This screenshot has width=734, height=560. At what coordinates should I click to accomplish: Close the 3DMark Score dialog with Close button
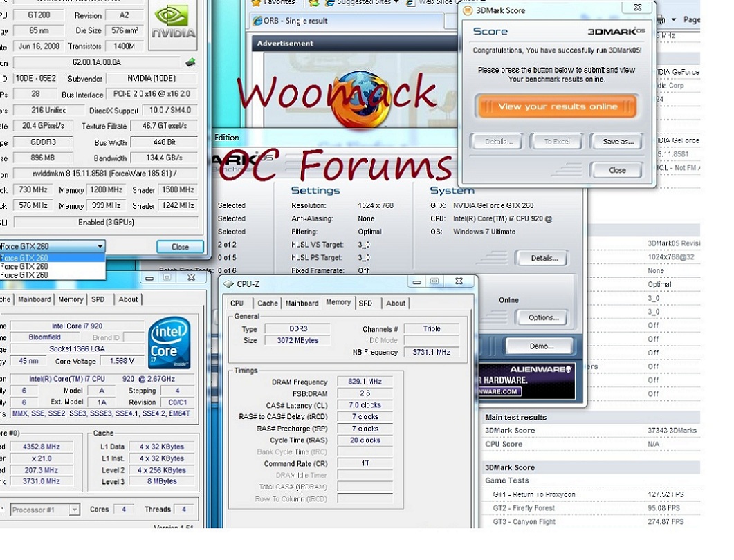tap(617, 170)
